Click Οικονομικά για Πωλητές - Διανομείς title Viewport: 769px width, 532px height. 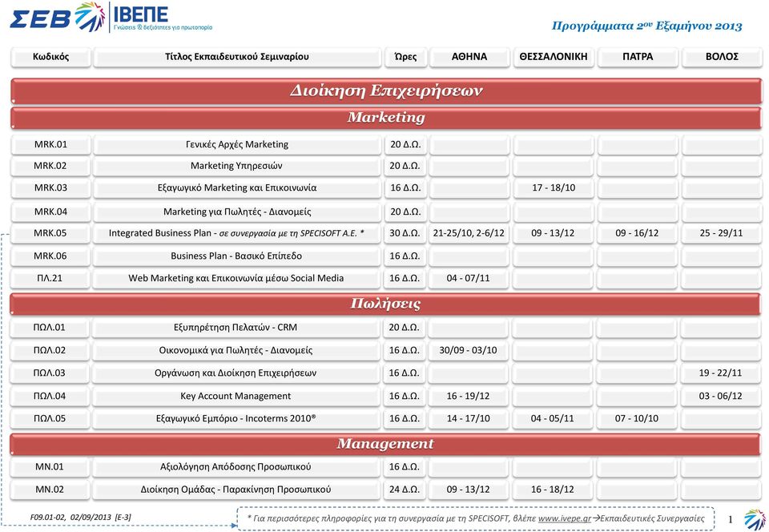click(236, 351)
